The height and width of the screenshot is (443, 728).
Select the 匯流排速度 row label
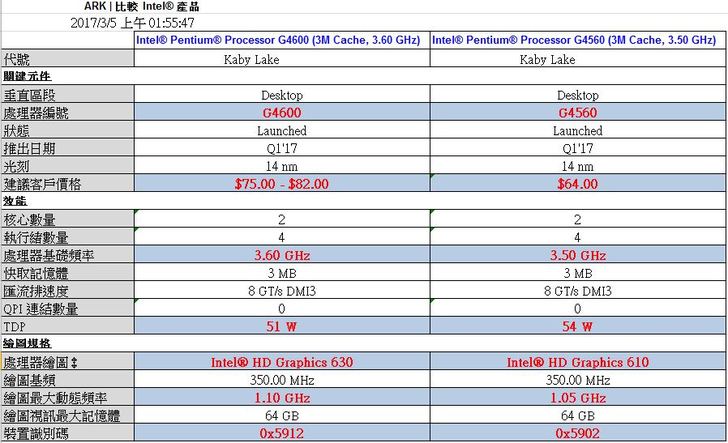[x=68, y=290]
